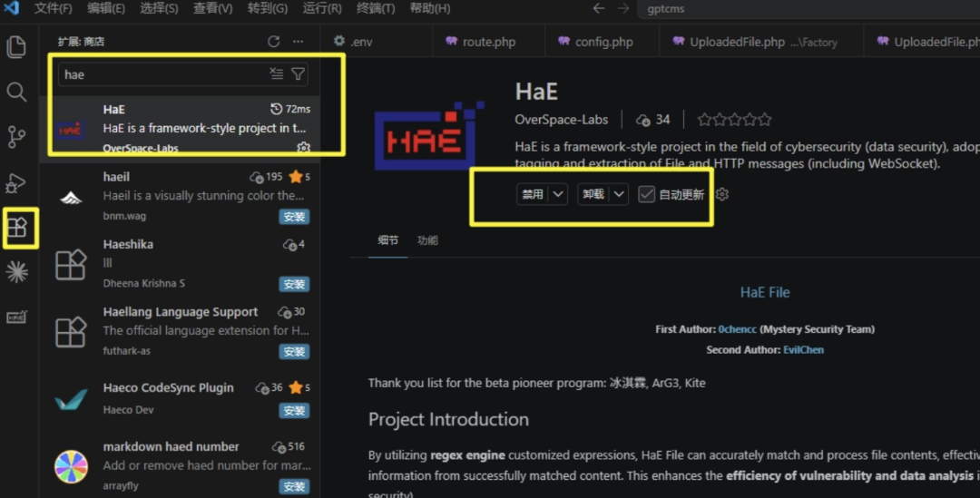Click the HaE install count 34
Viewport: 980px width, 498px height.
pos(653,120)
